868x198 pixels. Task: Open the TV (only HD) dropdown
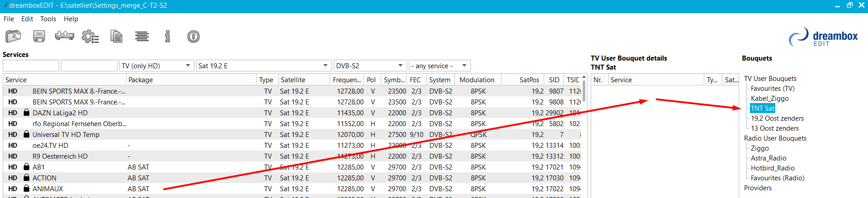click(157, 66)
